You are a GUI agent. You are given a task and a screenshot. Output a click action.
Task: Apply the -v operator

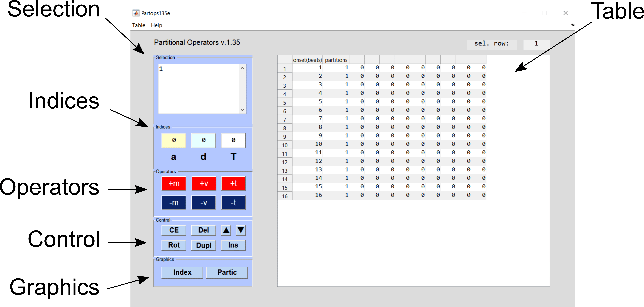[x=204, y=203]
